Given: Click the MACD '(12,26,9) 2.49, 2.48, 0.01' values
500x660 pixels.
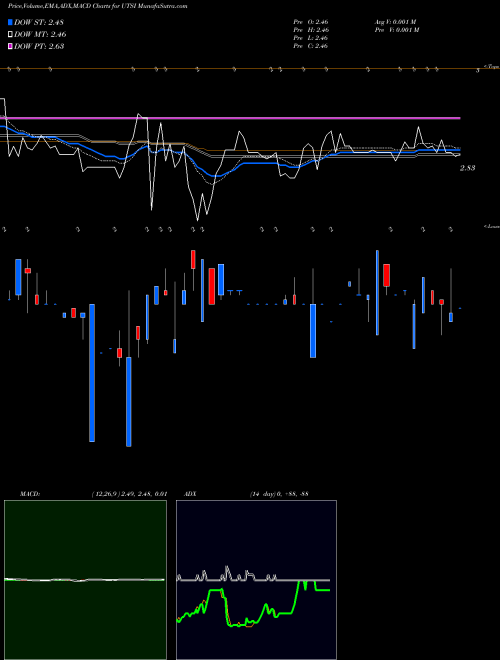Looking at the screenshot, I should 129,493.
